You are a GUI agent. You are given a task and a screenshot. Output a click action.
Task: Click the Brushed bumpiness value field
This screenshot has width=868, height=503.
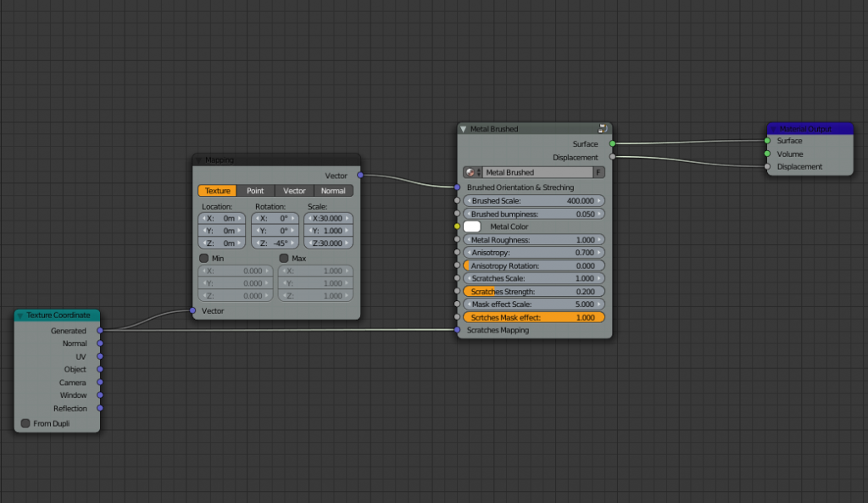[x=534, y=214]
